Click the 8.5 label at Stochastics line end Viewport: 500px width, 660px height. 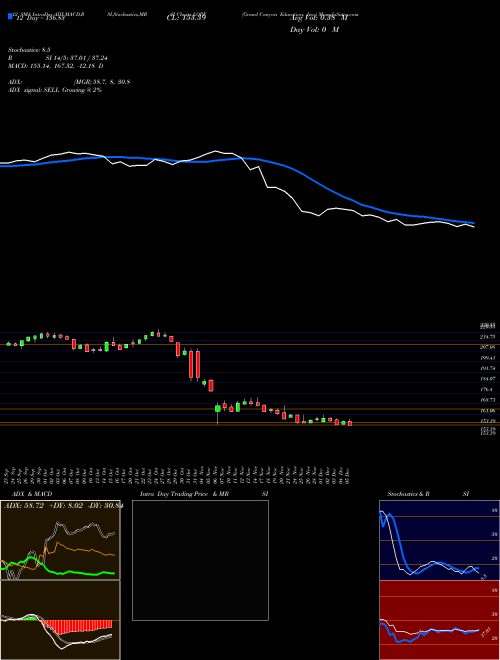tap(484, 576)
